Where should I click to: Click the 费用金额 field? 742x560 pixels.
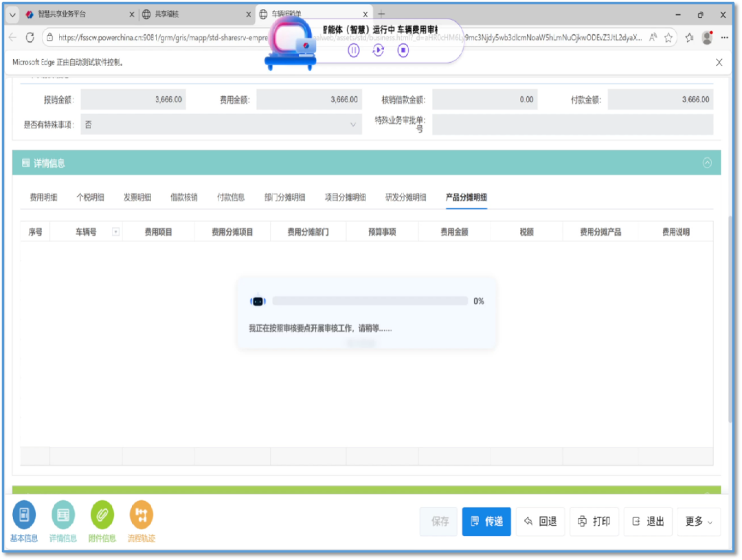tap(309, 100)
